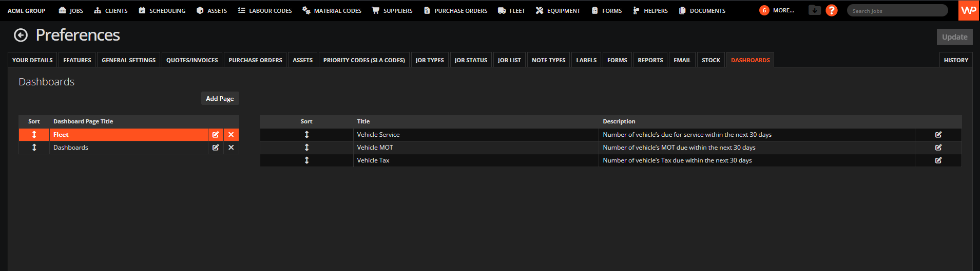Switch to the Labels tab
The height and width of the screenshot is (271, 980).
pos(586,60)
